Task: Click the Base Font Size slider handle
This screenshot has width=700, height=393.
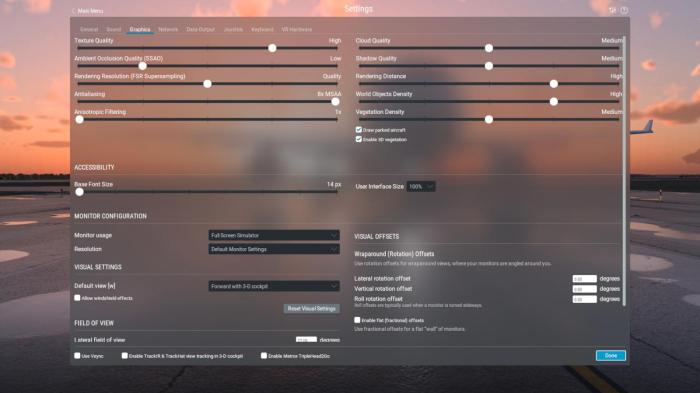Action: tap(79, 192)
